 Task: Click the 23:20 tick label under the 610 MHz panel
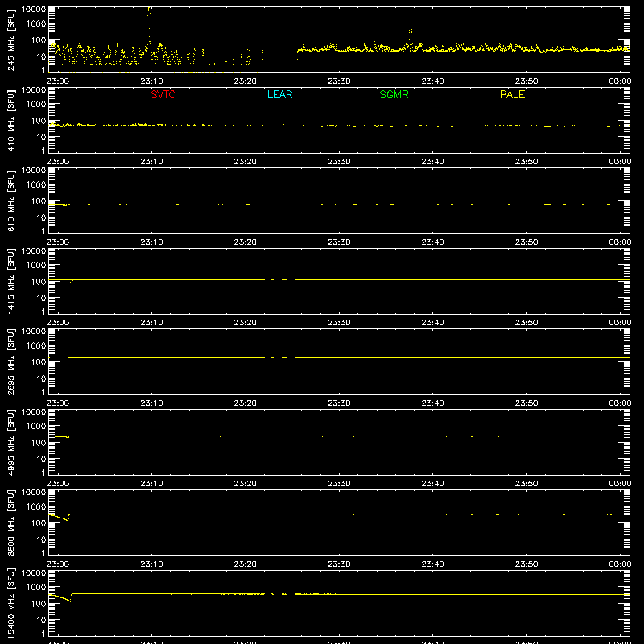[x=246, y=242]
